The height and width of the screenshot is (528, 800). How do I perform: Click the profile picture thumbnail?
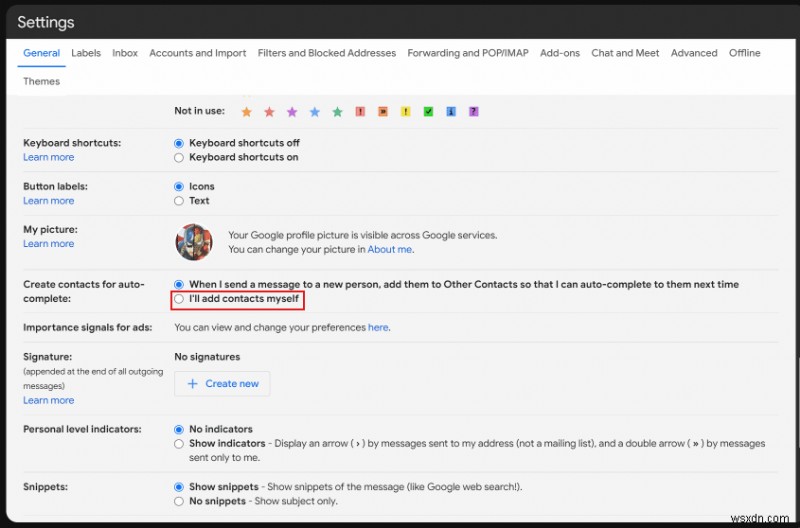(194, 242)
